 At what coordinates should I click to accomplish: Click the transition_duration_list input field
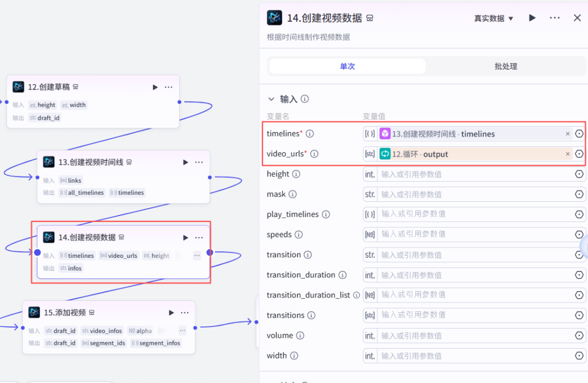[x=475, y=295]
